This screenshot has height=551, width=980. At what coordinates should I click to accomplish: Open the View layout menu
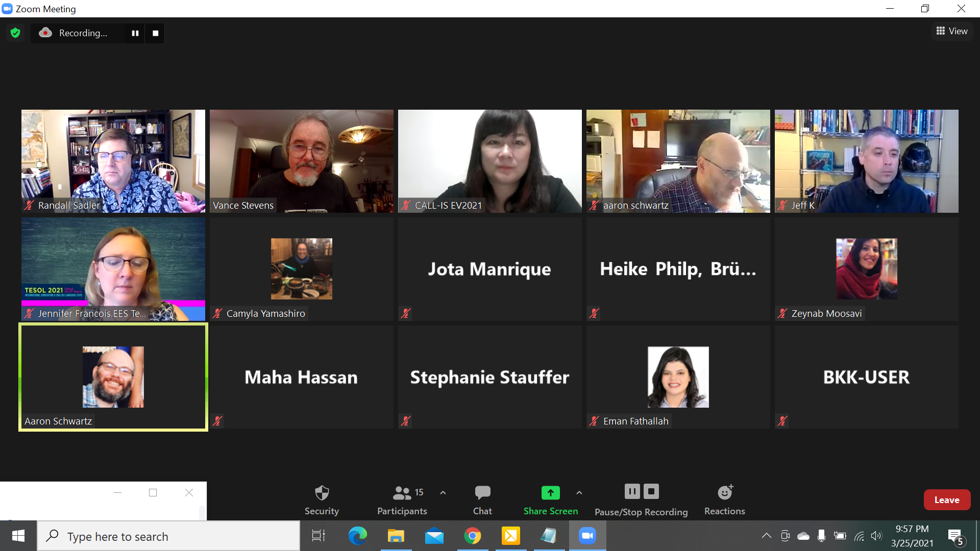tap(952, 31)
